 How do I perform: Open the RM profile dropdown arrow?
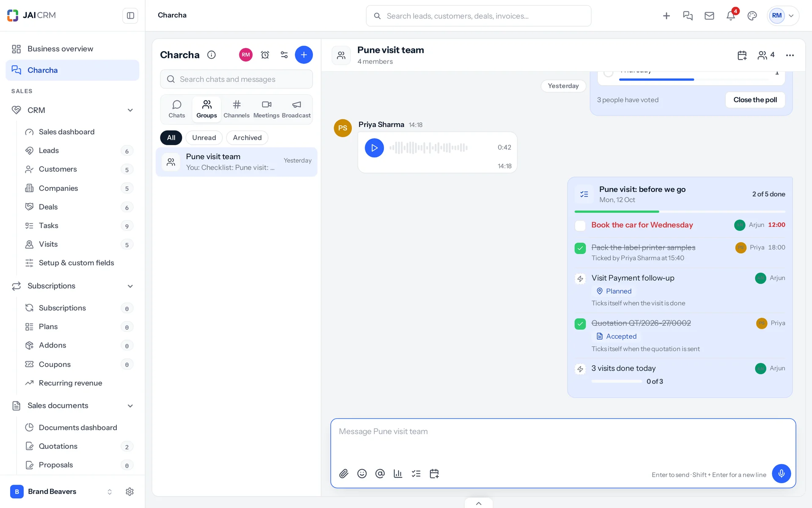pos(791,16)
